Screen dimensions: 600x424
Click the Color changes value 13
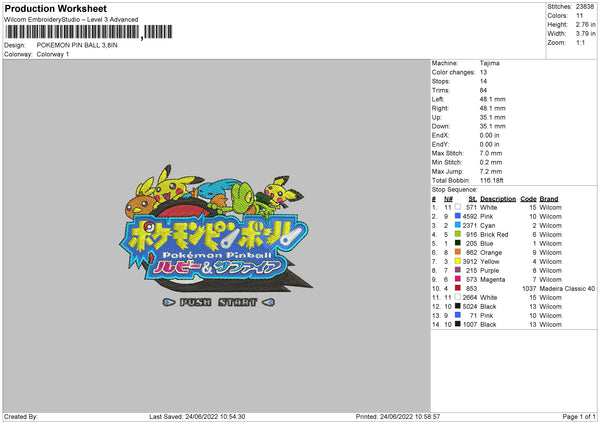click(x=483, y=72)
